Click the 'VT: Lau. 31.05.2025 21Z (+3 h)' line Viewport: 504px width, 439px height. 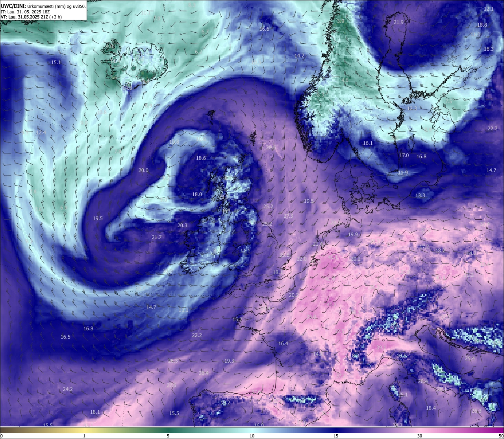[x=31, y=17]
